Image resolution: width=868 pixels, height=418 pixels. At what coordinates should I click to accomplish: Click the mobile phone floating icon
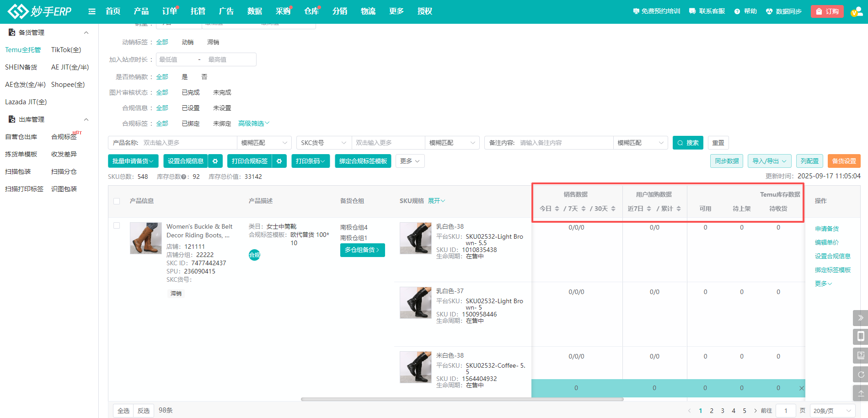click(860, 337)
